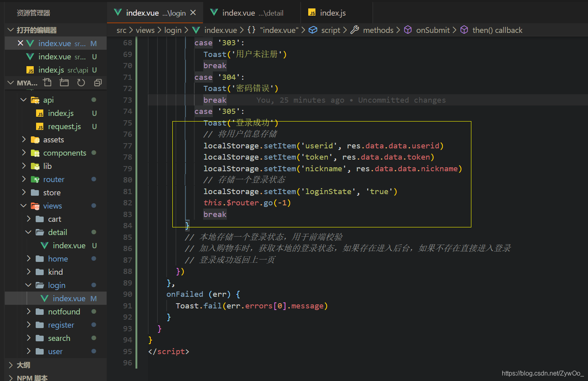Open index.vue under the login folder

pos(56,298)
